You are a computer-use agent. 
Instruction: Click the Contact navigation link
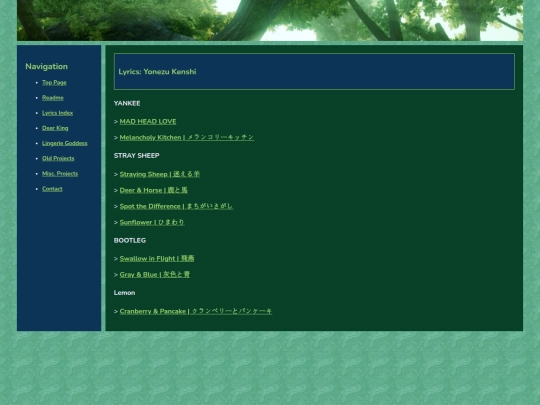52,189
